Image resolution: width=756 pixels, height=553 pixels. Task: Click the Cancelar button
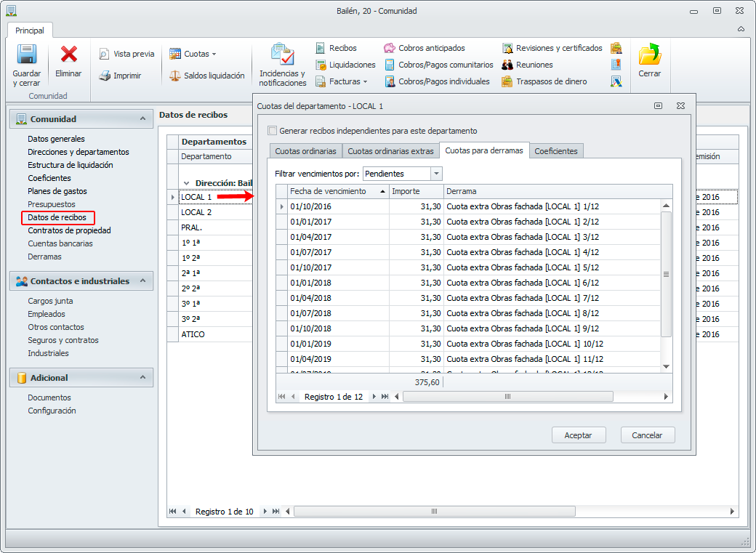tap(647, 435)
